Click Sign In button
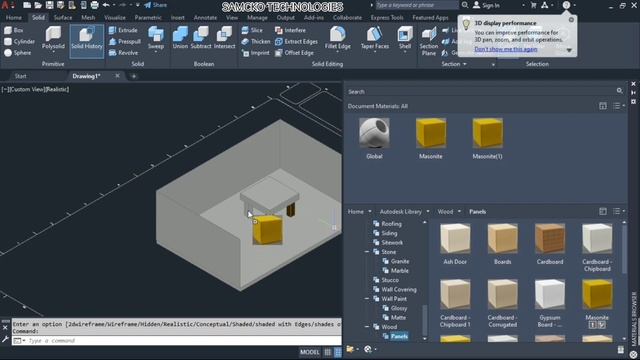Screen dimensions: 640x360 pos(486,5)
